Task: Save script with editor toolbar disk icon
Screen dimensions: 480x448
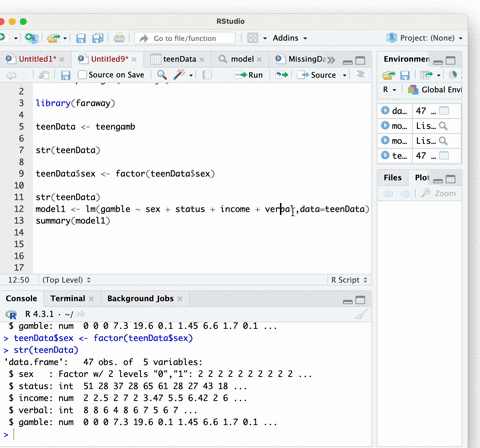Action: click(66, 75)
